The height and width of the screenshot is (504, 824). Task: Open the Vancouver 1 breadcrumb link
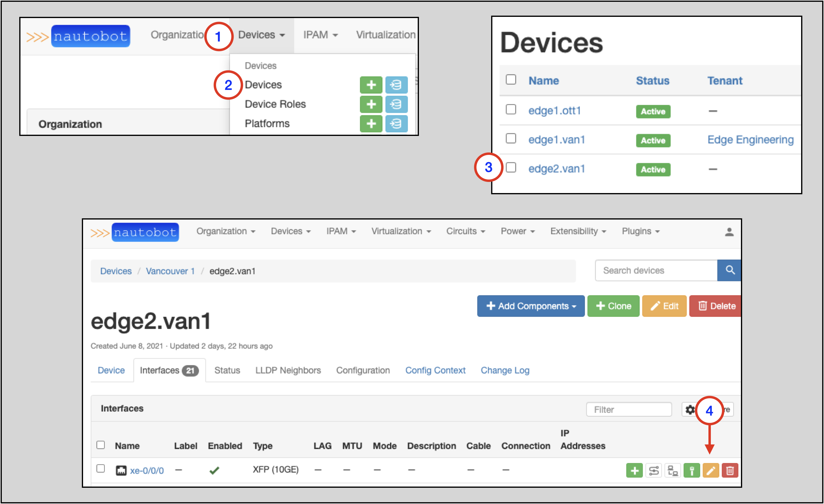[x=170, y=271]
